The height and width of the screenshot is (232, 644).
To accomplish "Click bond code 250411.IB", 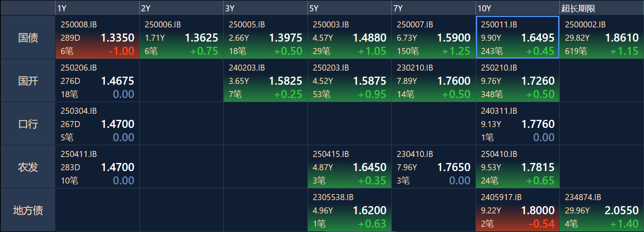I will click(79, 154).
